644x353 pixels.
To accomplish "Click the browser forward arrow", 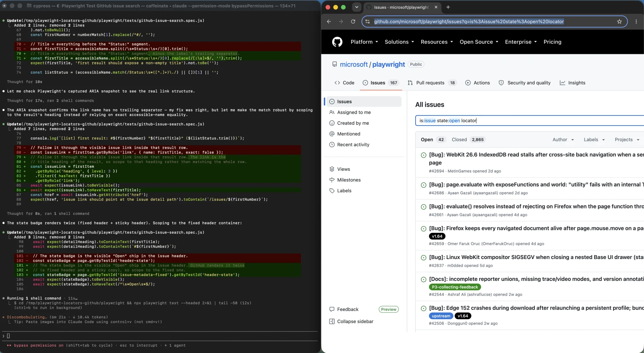I will [x=341, y=21].
